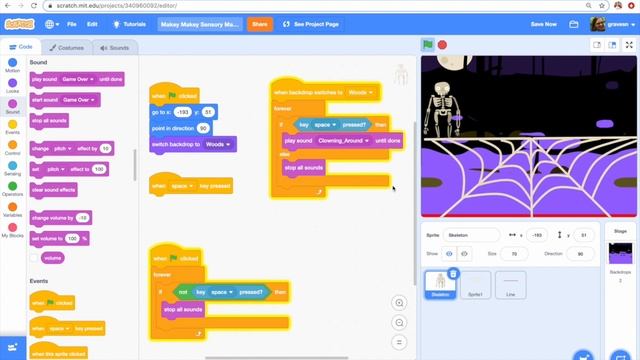Click the browser bookmark star icon

click(602, 6)
